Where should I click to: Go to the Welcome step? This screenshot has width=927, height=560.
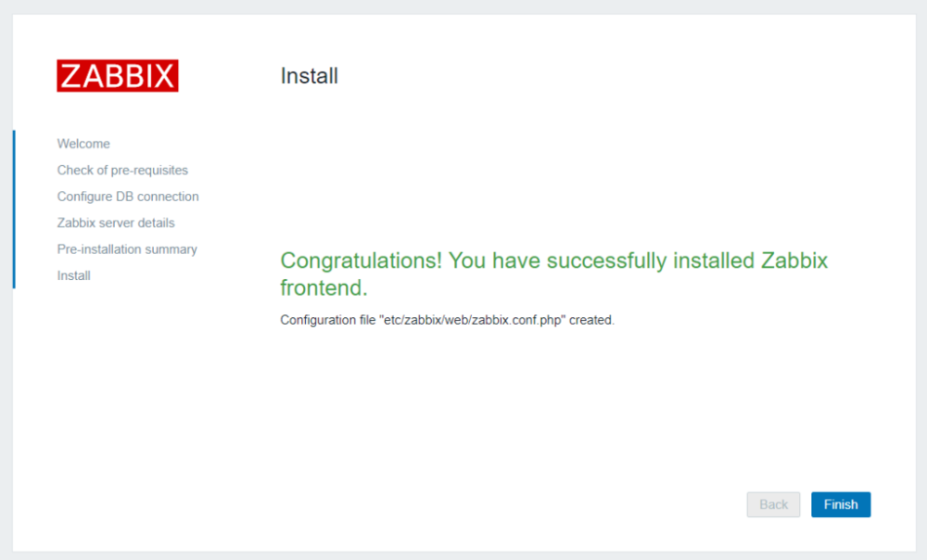pos(83,144)
